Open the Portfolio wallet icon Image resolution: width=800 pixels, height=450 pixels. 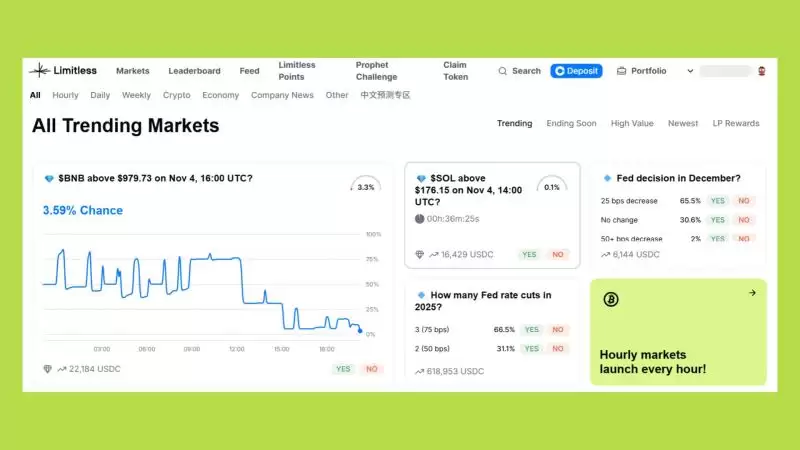[621, 71]
